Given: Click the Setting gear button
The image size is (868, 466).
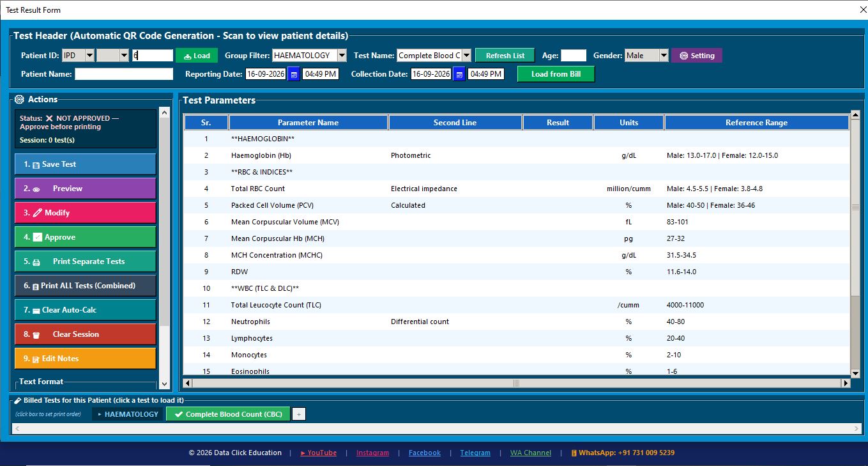Looking at the screenshot, I should pyautogui.click(x=697, y=56).
